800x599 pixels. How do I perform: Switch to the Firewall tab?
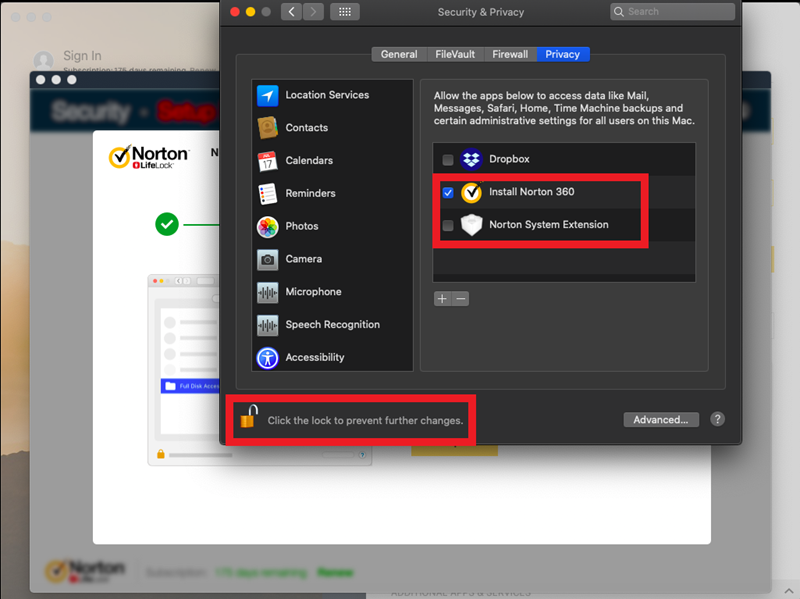(x=510, y=54)
